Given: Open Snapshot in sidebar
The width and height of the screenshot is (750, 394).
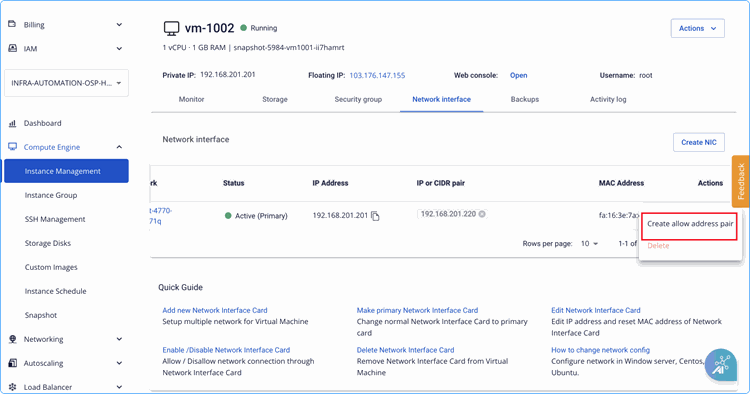Looking at the screenshot, I should (x=41, y=315).
